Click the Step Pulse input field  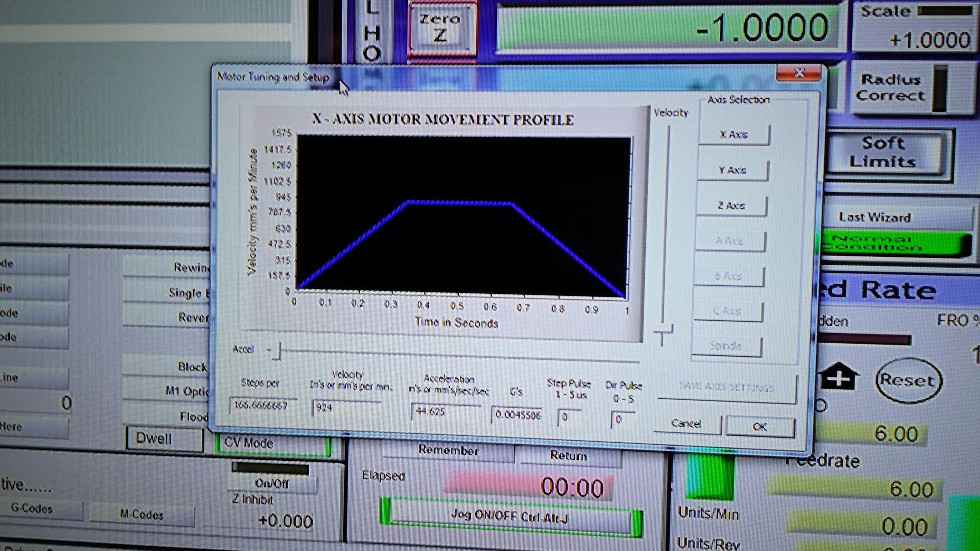568,418
